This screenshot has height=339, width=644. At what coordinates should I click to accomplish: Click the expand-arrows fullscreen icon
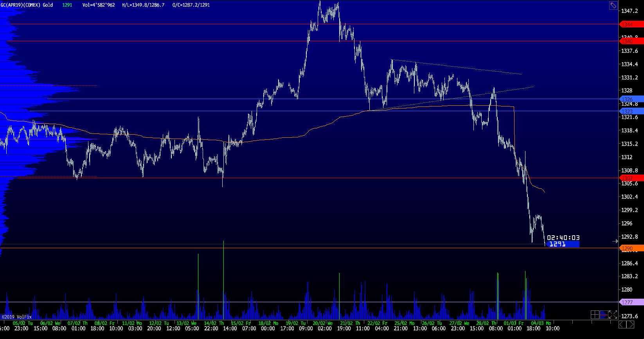pos(613,315)
